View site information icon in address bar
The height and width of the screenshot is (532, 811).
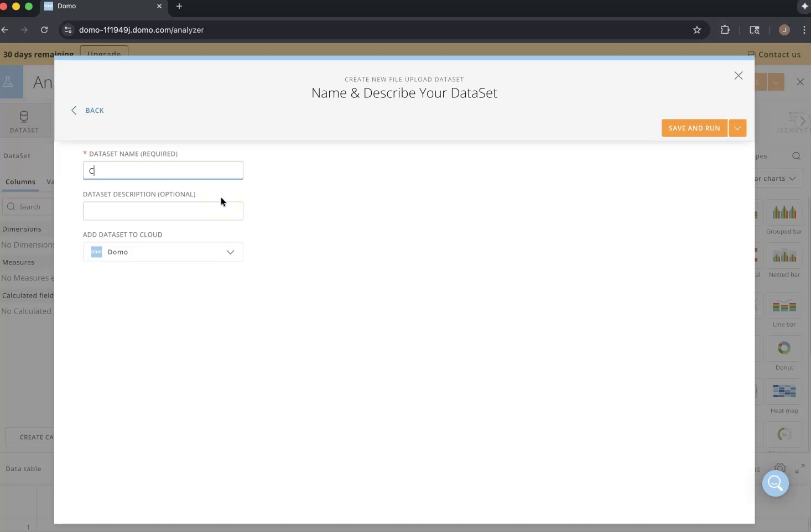[x=68, y=30]
